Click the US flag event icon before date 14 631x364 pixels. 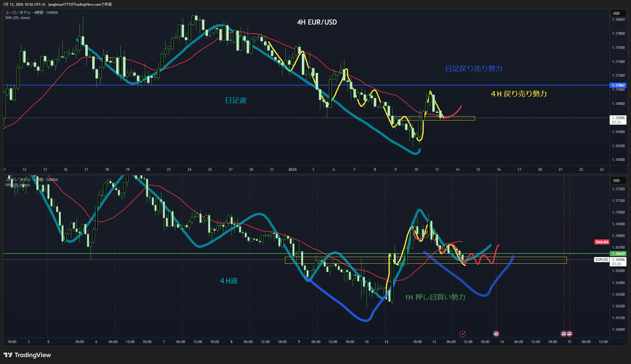pos(496,334)
